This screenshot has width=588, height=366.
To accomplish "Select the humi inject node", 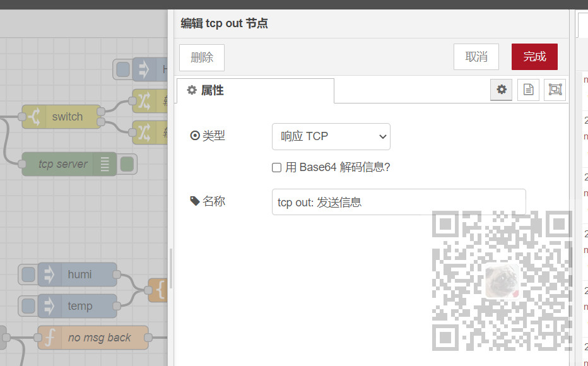I will click(x=77, y=274).
